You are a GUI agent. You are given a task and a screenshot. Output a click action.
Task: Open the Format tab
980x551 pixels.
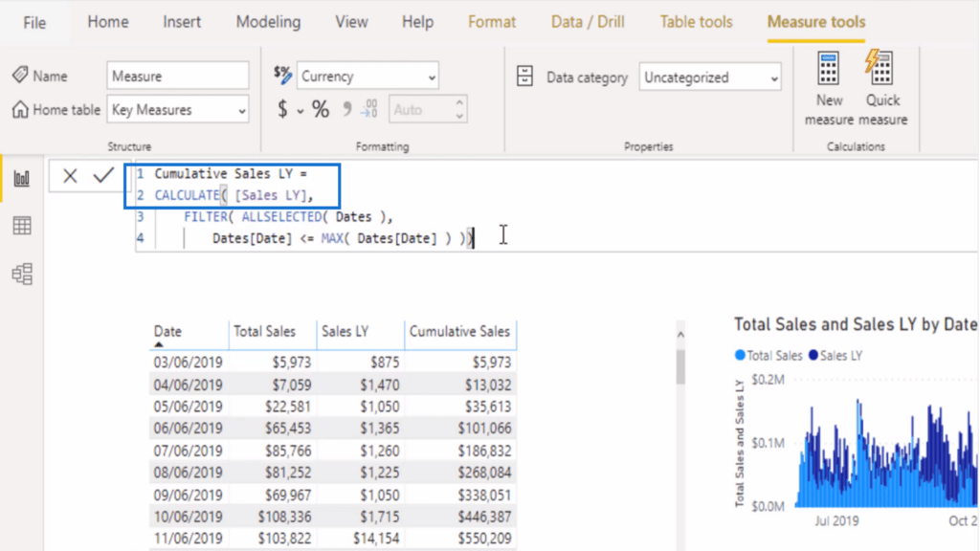tap(492, 22)
